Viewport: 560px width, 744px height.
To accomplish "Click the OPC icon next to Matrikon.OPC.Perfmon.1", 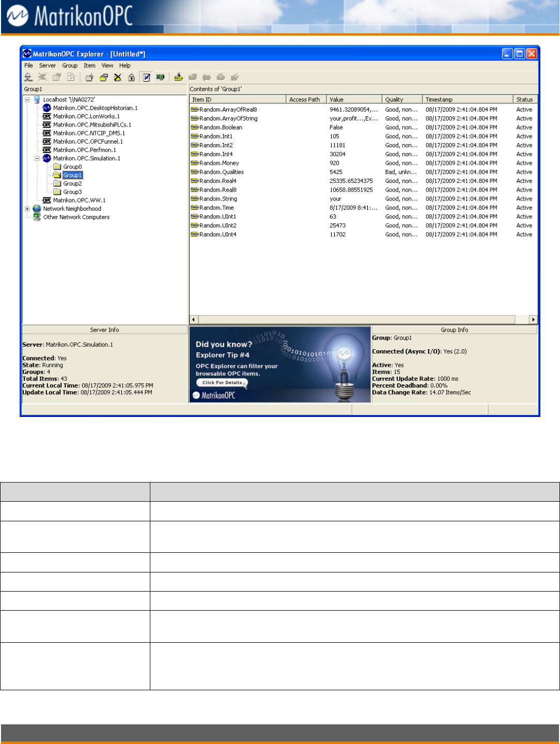I will 47,150.
